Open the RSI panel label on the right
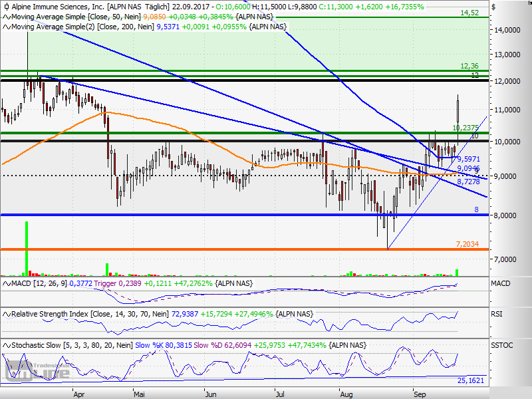Viewport: 532px width, 399px height. [496, 313]
